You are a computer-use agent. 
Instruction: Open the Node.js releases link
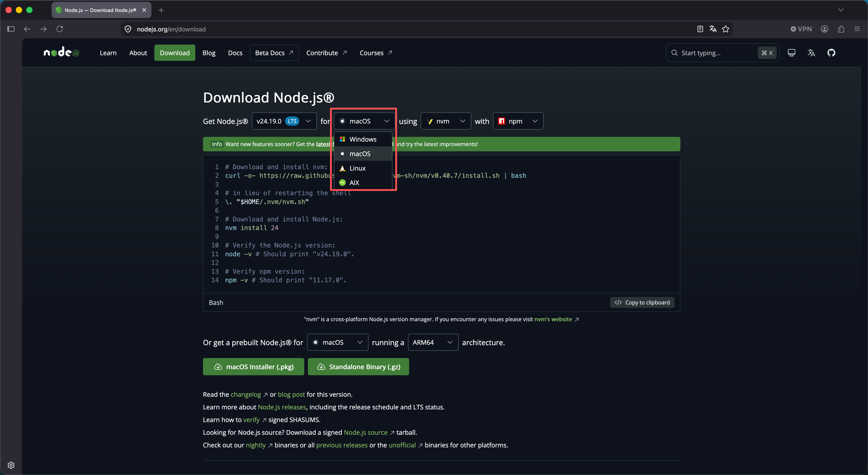point(282,407)
